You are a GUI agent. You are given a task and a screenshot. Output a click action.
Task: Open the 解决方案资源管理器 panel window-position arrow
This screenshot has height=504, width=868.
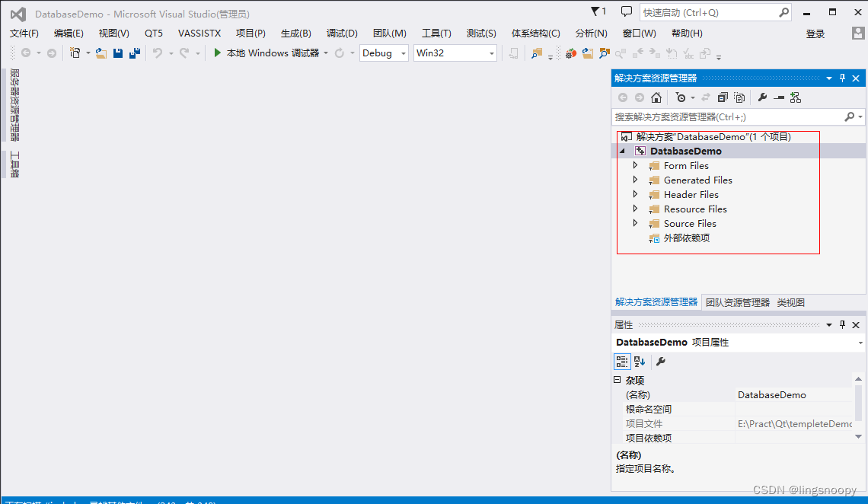828,78
